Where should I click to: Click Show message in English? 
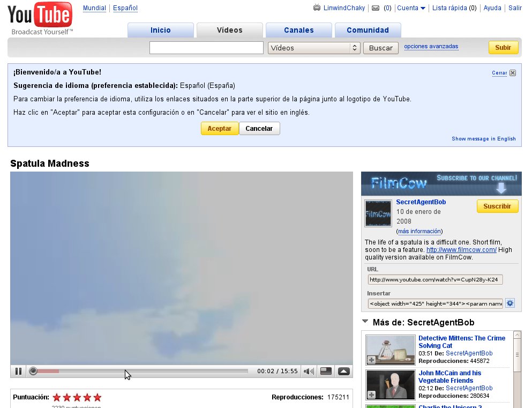483,139
